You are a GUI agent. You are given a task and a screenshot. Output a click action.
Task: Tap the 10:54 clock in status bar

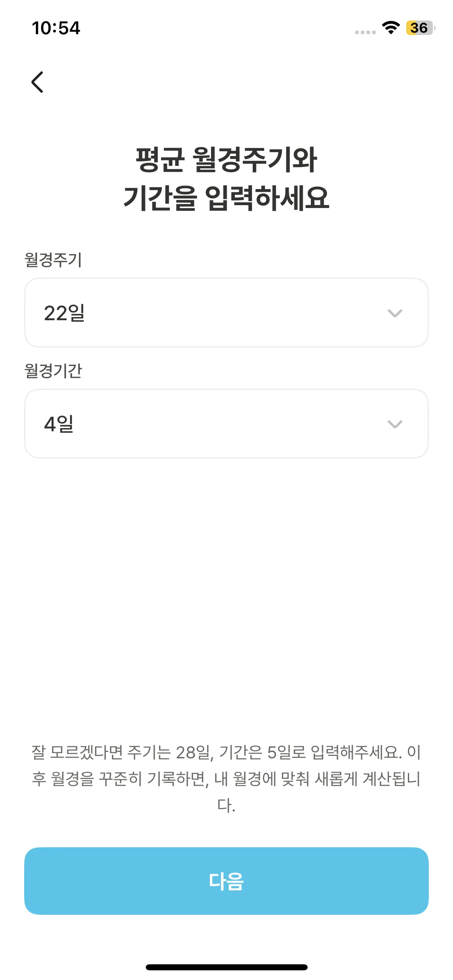(56, 28)
